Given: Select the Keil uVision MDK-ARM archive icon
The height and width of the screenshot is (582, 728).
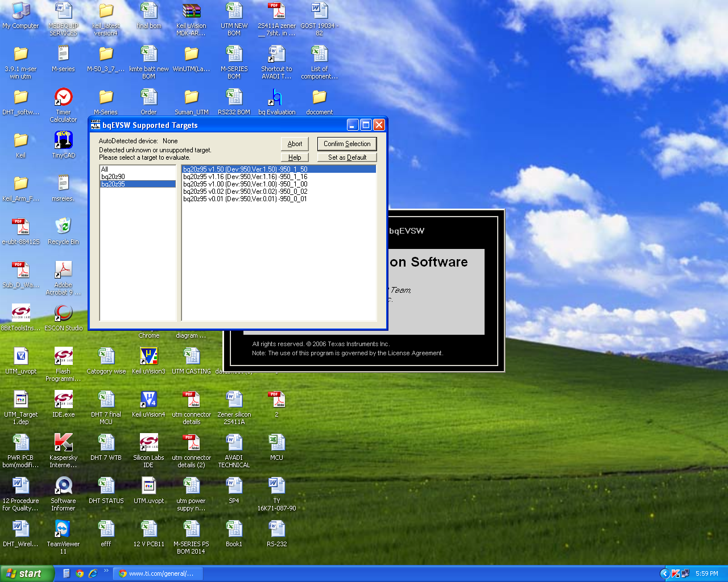Looking at the screenshot, I should pyautogui.click(x=191, y=19).
